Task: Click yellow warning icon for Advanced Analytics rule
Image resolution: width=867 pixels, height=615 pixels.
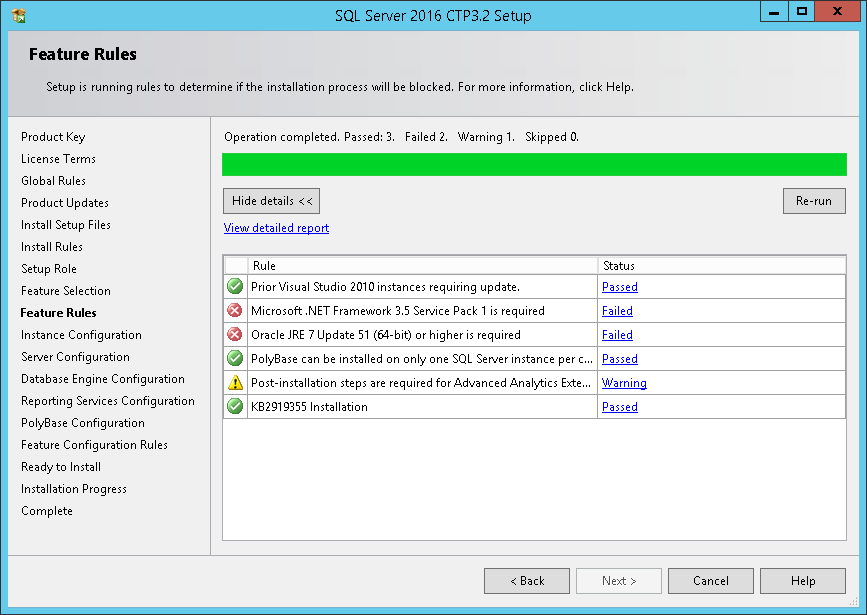Action: click(x=235, y=382)
